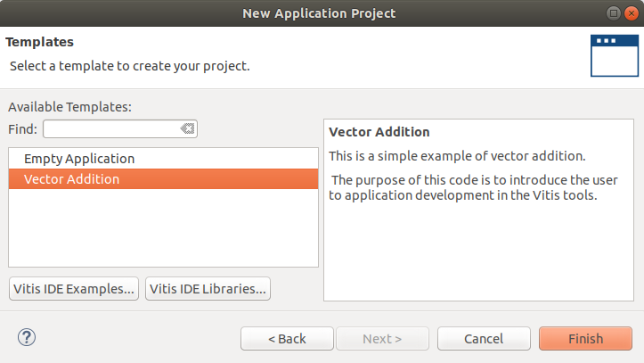Maximize the New Application Project dialog
Image resolution: width=644 pixels, height=363 pixels.
tap(613, 13)
